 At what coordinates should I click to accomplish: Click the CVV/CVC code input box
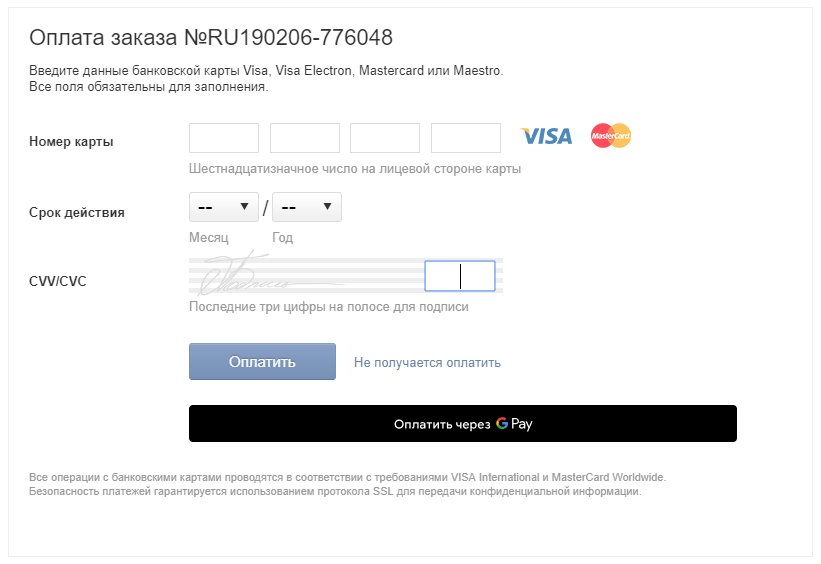(460, 276)
